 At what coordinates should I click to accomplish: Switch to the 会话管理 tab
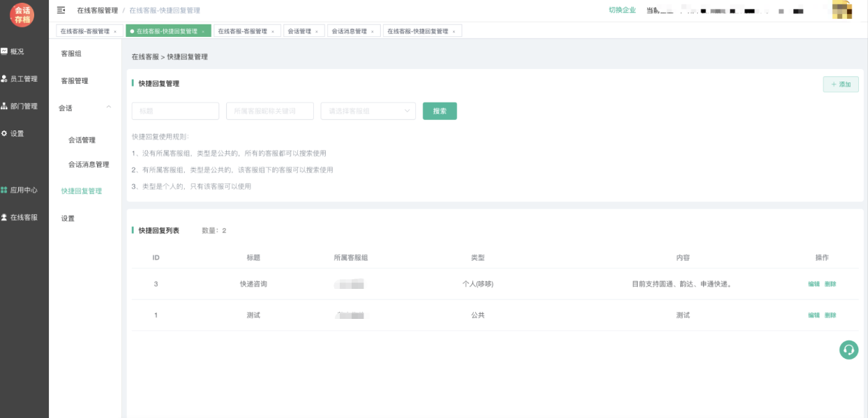(x=299, y=31)
